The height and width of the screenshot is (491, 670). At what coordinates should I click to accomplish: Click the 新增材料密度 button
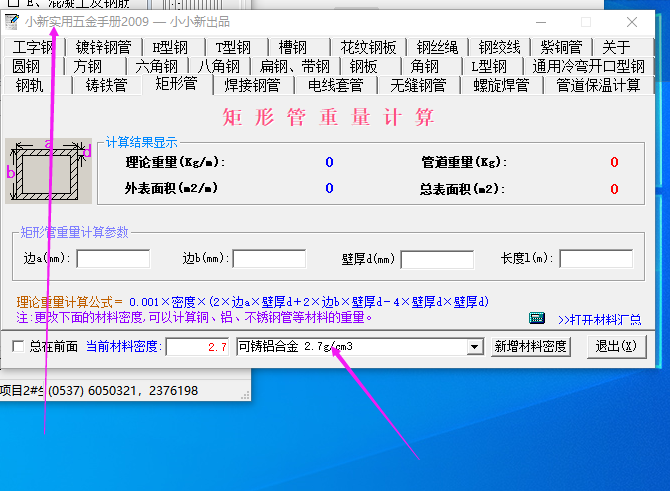[530, 346]
